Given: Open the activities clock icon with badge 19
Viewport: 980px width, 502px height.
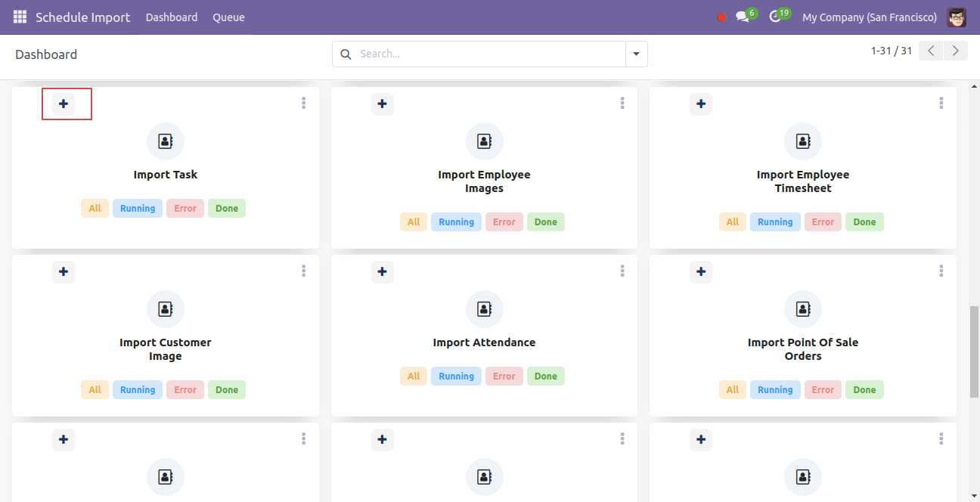Looking at the screenshot, I should (779, 16).
